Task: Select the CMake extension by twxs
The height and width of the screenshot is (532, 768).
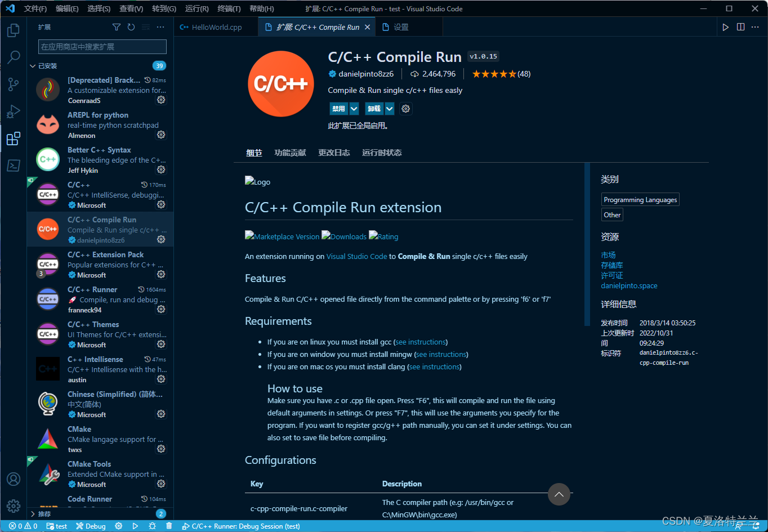Action: [100, 439]
